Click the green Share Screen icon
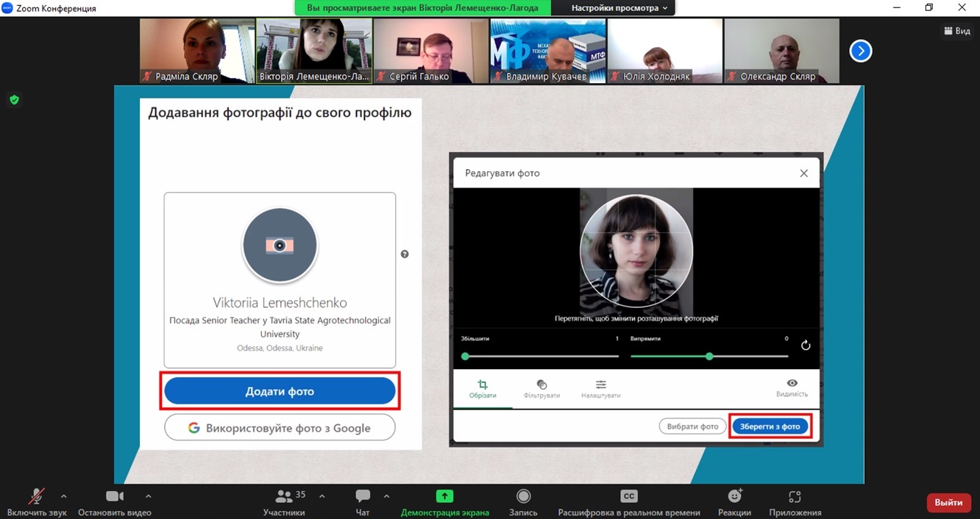This screenshot has width=980, height=519. coord(444,496)
